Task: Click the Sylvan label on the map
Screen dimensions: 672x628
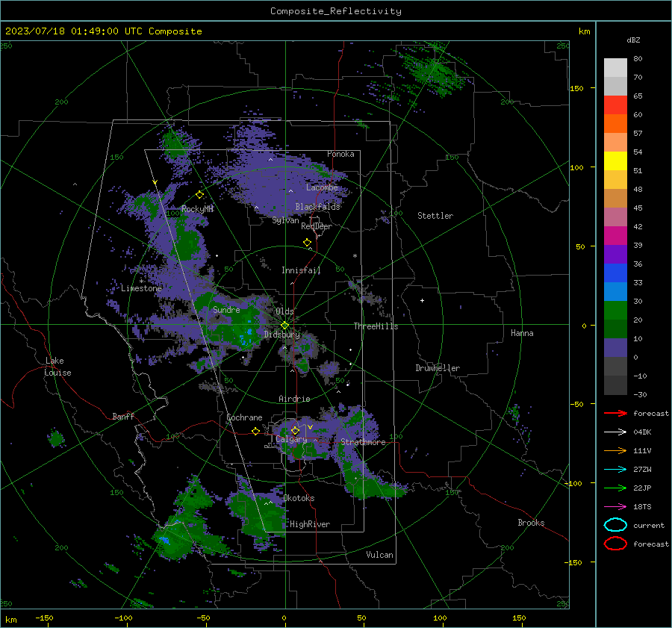Action: [285, 220]
